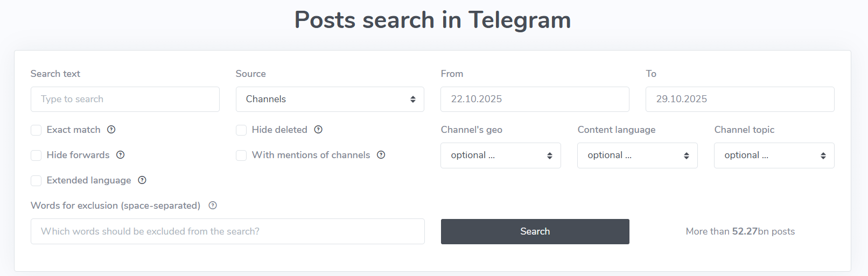Viewport: 868px width, 276px height.
Task: Click the words for exclusion input
Action: click(x=227, y=231)
